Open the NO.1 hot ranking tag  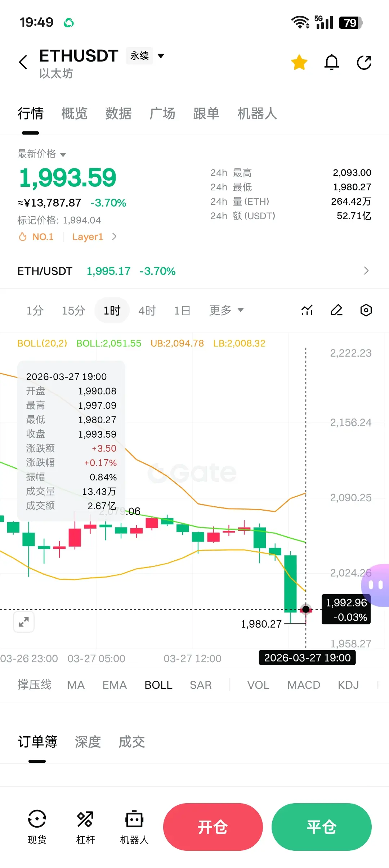(x=36, y=237)
